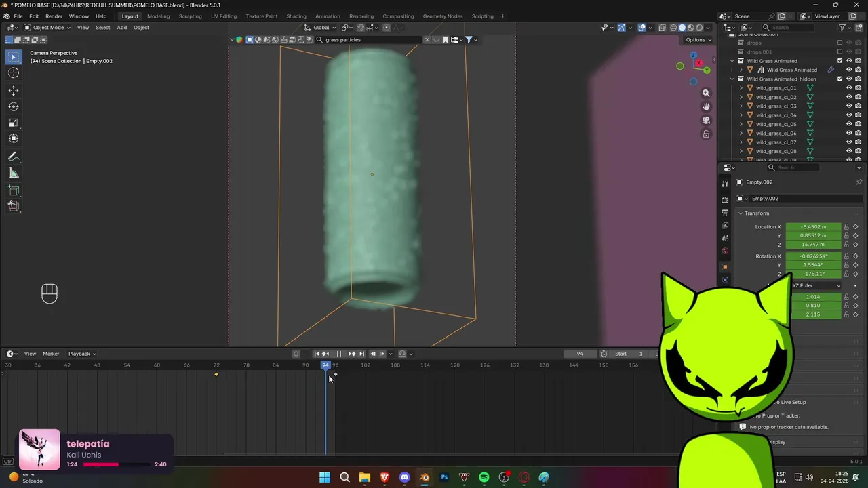The image size is (868, 488).
Task: Collapse Wild Grass Animated_hidden collection
Action: (732, 79)
